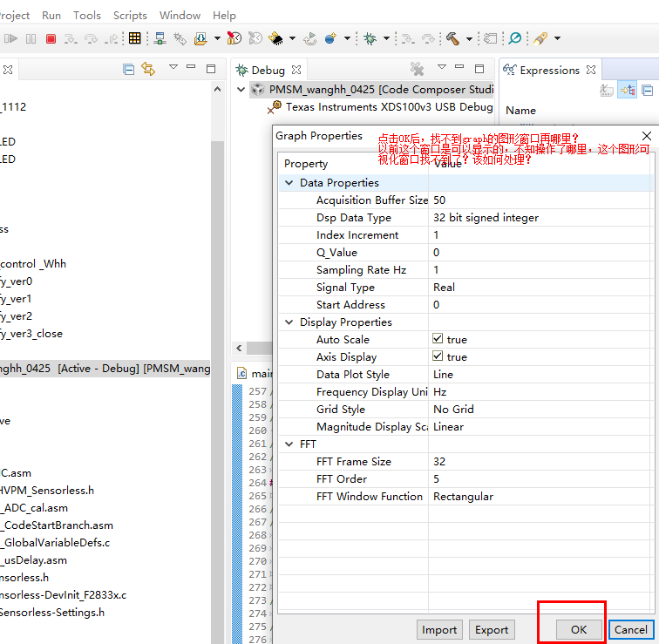Click the red Terminate button in toolbar
The image size is (659, 644).
pyautogui.click(x=51, y=39)
